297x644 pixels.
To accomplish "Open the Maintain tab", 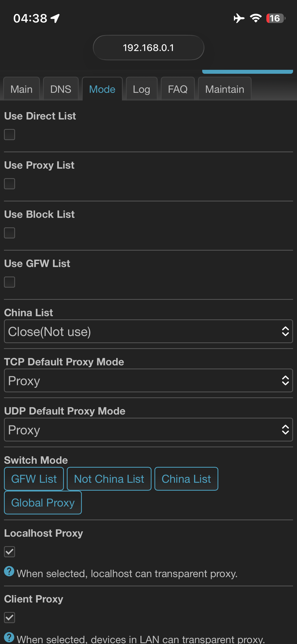I will (225, 89).
